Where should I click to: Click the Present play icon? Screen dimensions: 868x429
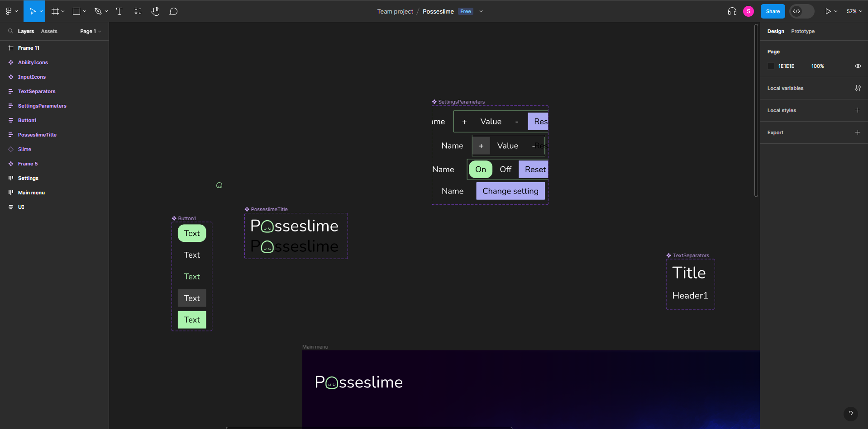coord(828,11)
